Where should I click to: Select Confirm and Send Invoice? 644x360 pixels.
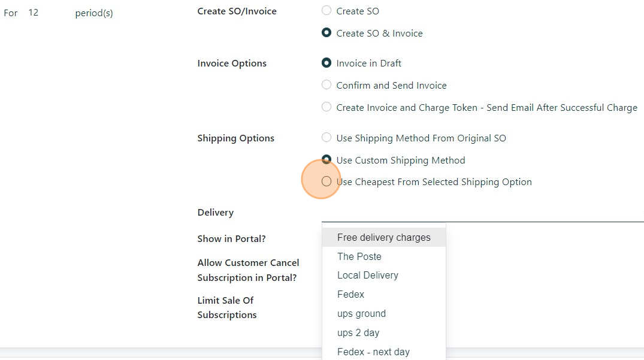[x=326, y=85]
